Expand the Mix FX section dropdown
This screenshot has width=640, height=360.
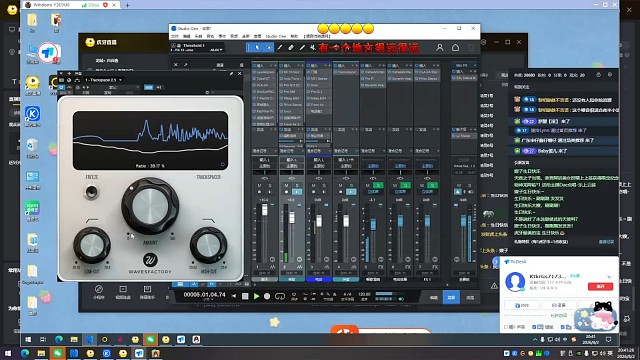475,65
